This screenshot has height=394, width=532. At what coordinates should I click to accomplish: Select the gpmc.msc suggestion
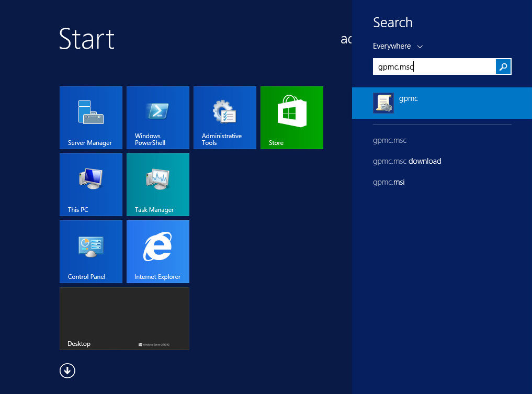tap(390, 140)
